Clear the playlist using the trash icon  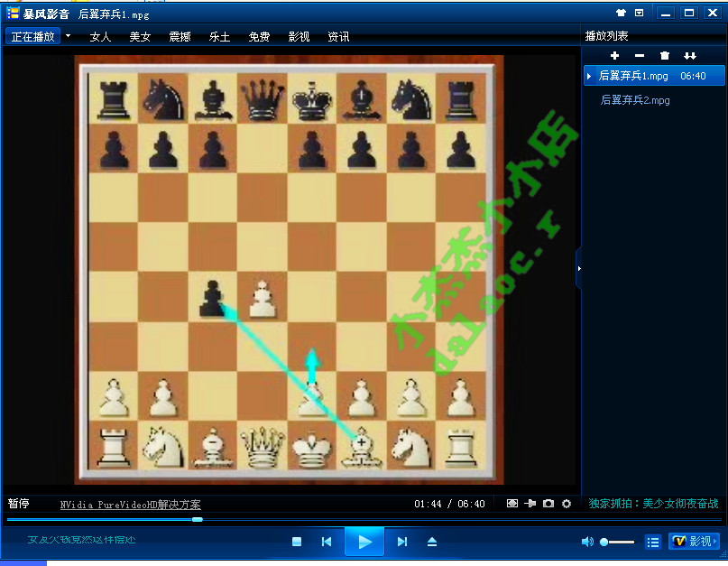665,56
